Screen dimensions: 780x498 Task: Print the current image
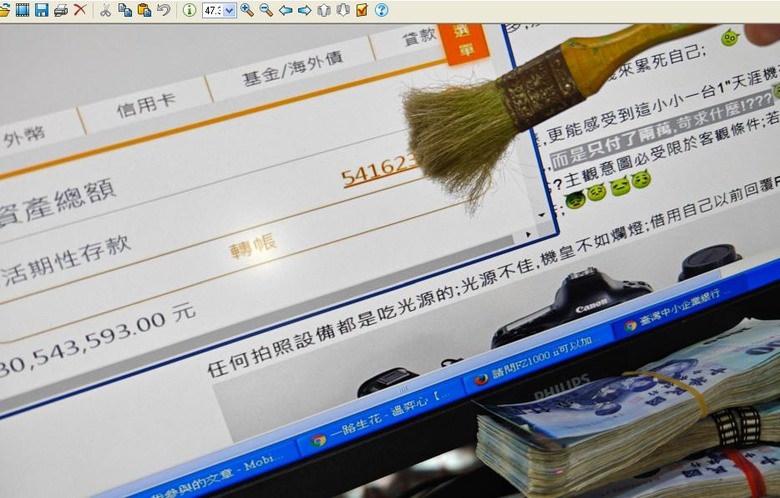click(61, 10)
